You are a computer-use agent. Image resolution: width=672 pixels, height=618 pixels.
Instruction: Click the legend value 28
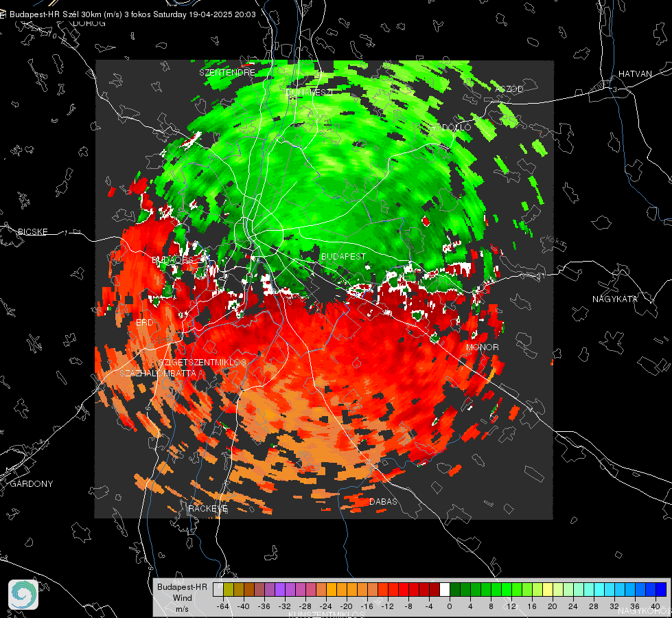point(594,606)
